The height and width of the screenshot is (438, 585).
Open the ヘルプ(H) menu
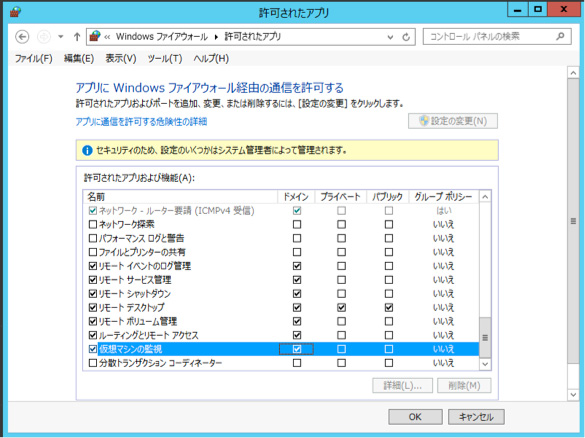pyautogui.click(x=211, y=59)
